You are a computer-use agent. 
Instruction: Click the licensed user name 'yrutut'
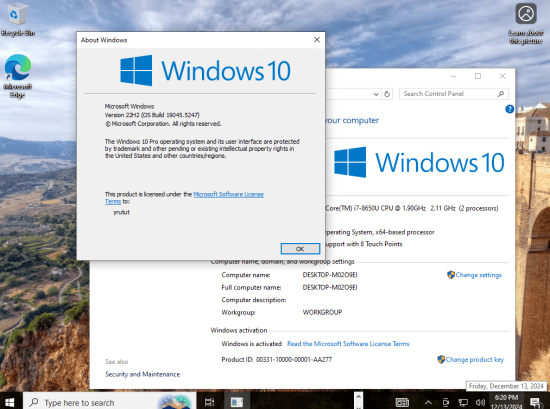121,212
